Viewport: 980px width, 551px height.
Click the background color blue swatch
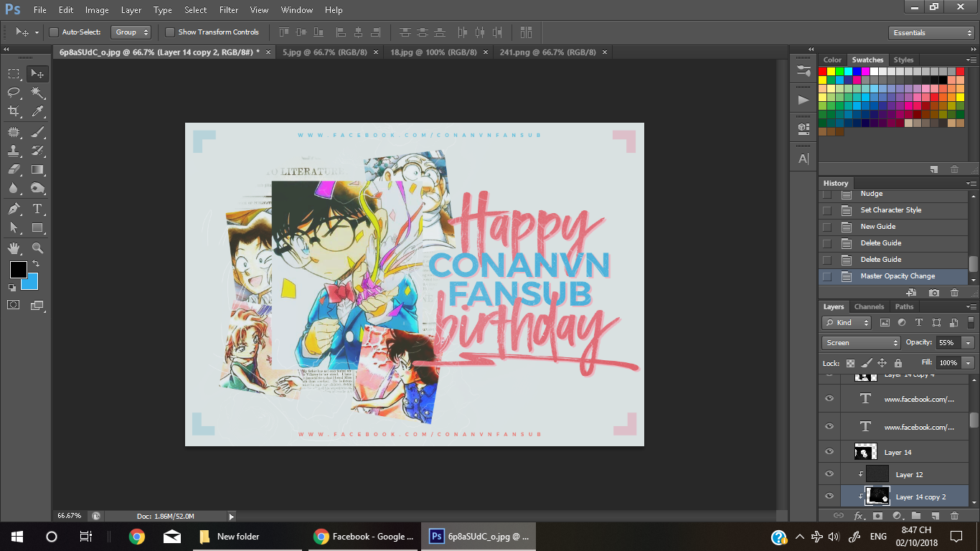pyautogui.click(x=31, y=283)
